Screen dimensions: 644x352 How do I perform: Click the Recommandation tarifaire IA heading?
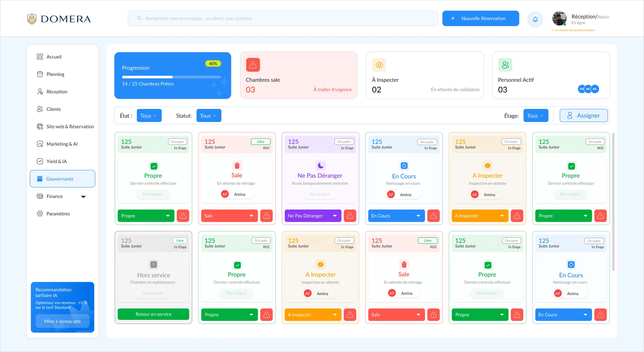(53, 293)
